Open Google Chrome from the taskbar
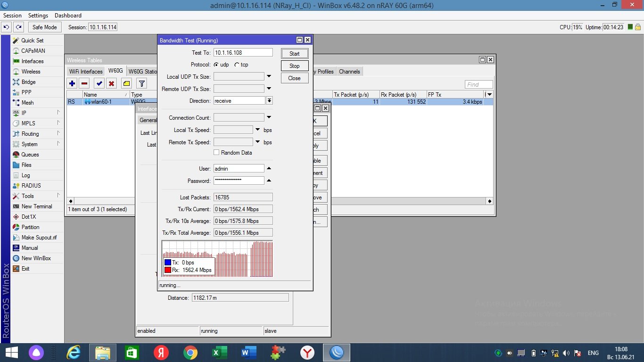Screen dimensions: 644x362 [190, 353]
